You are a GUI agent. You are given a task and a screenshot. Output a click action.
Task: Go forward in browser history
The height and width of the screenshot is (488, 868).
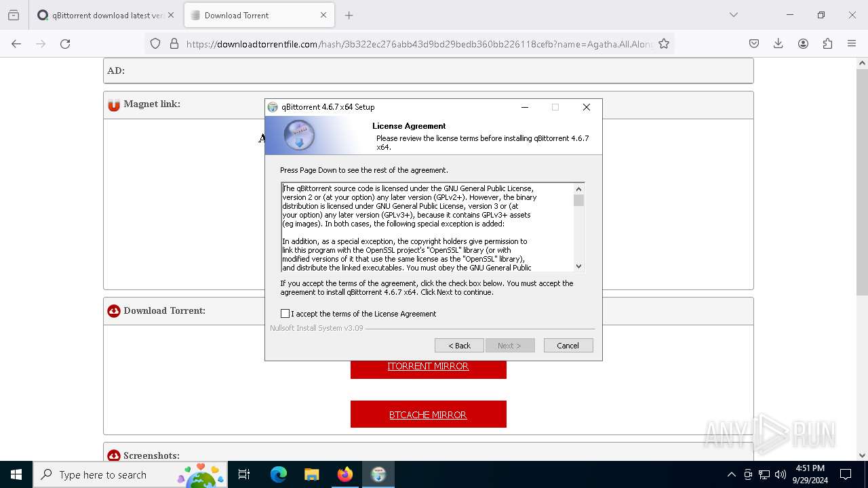point(41,43)
